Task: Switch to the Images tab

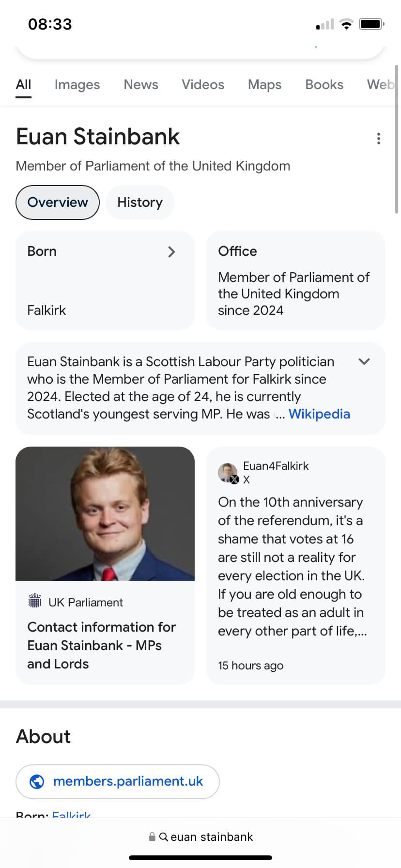Action: pos(77,85)
